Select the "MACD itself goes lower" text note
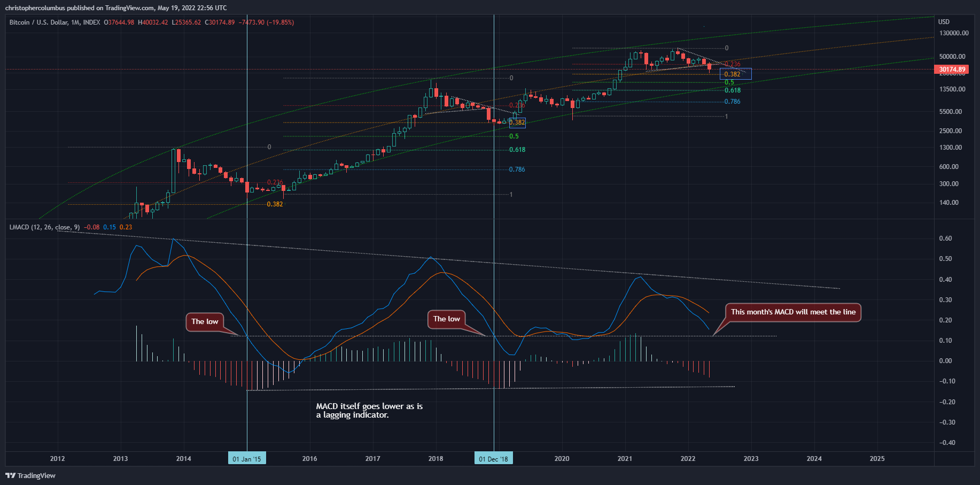Viewport: 980px width, 485px height. [369, 411]
